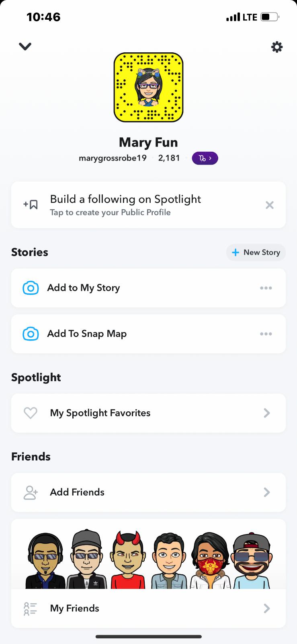Tap Build a following on Spotlight
This screenshot has height=644, width=297.
[125, 200]
